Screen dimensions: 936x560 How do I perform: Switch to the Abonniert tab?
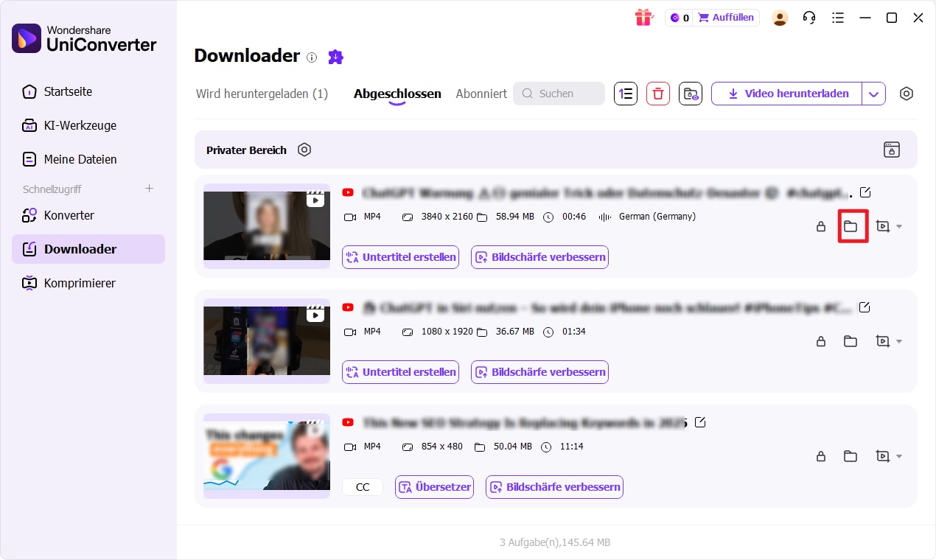(481, 94)
